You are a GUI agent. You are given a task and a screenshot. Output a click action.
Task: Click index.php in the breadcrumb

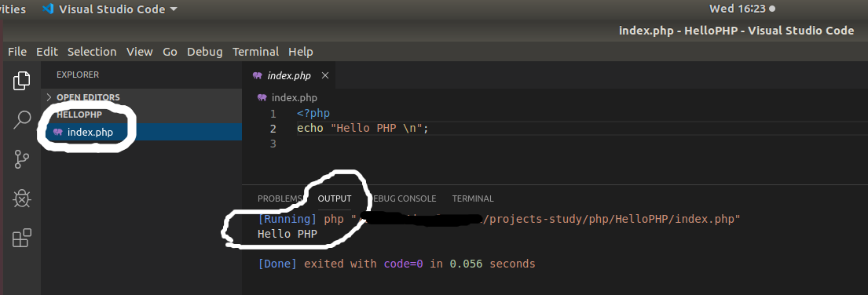point(294,98)
